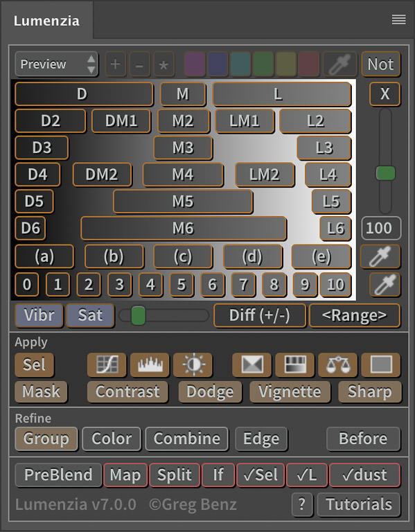
Task: Select the color eyedropper beside the swatches
Action: click(340, 64)
